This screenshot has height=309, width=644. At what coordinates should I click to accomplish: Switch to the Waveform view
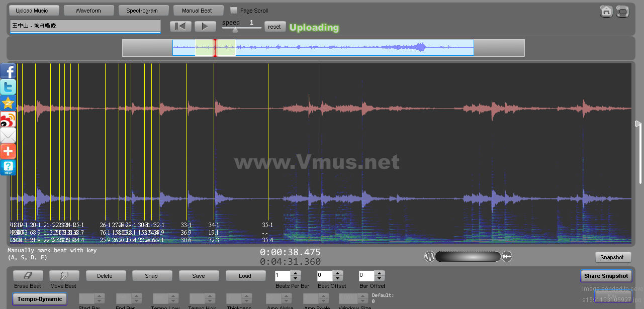(88, 11)
